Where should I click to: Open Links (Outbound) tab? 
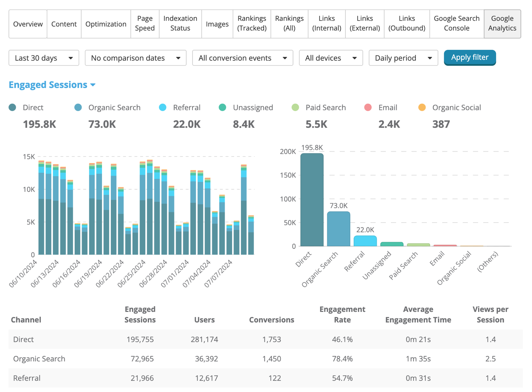point(407,24)
